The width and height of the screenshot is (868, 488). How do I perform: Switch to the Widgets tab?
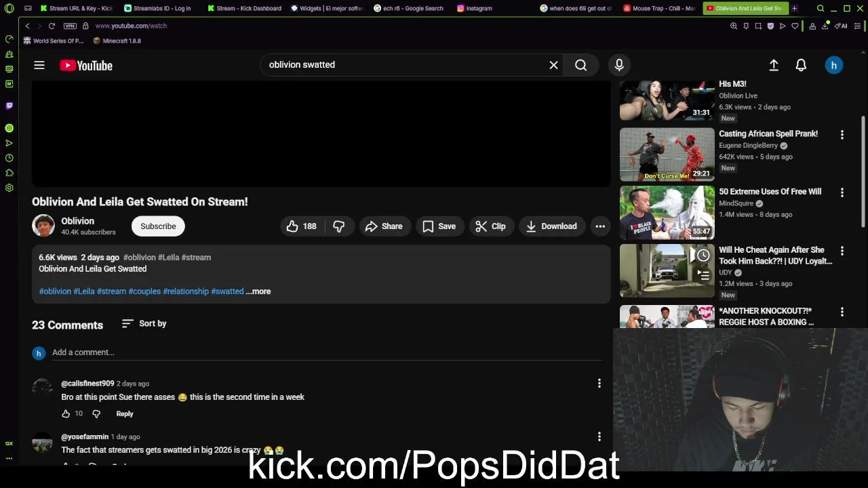coord(328,8)
